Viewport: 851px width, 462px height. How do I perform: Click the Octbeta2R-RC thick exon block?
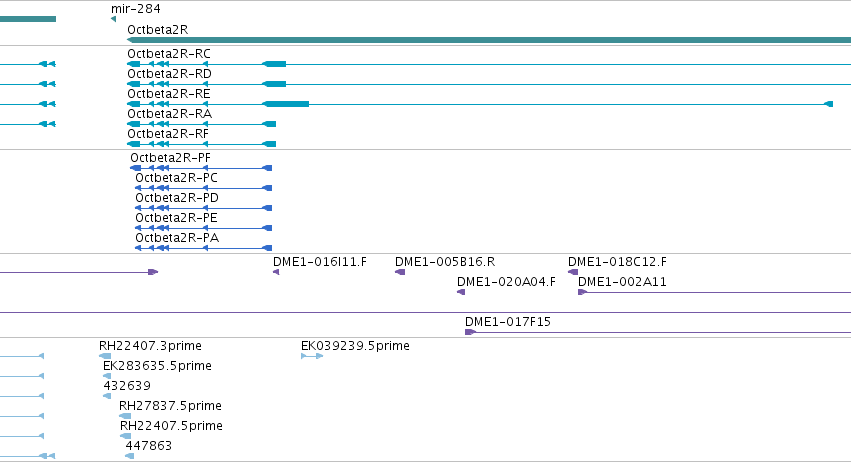coord(274,64)
